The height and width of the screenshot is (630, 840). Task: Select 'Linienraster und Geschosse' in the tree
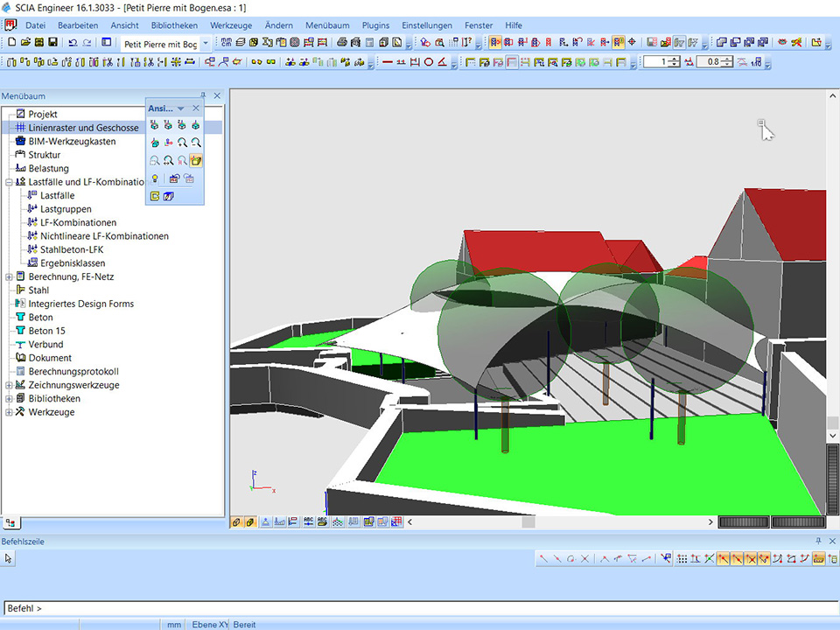click(x=83, y=128)
